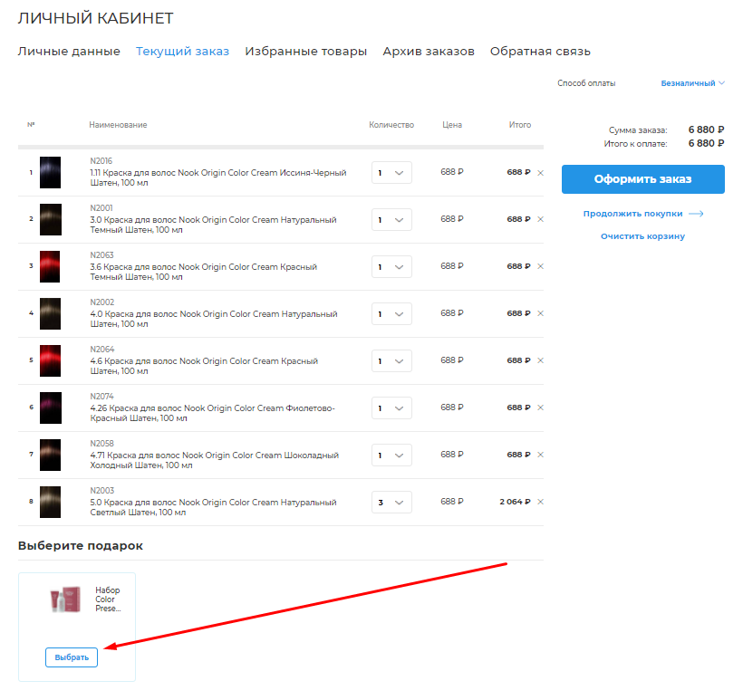Screen dimensions: 743x700
Task: Open quantity dropdown for N2064 dye
Action: (x=391, y=360)
